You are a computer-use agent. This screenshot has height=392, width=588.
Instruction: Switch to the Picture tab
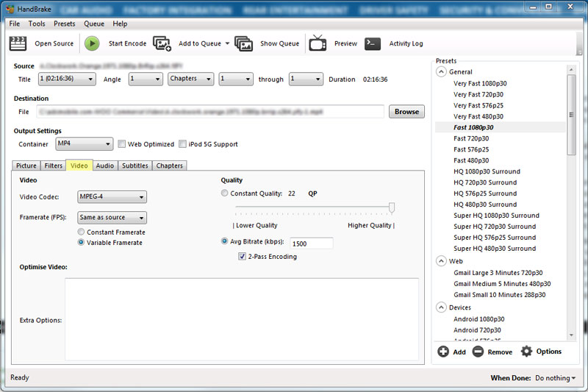26,165
